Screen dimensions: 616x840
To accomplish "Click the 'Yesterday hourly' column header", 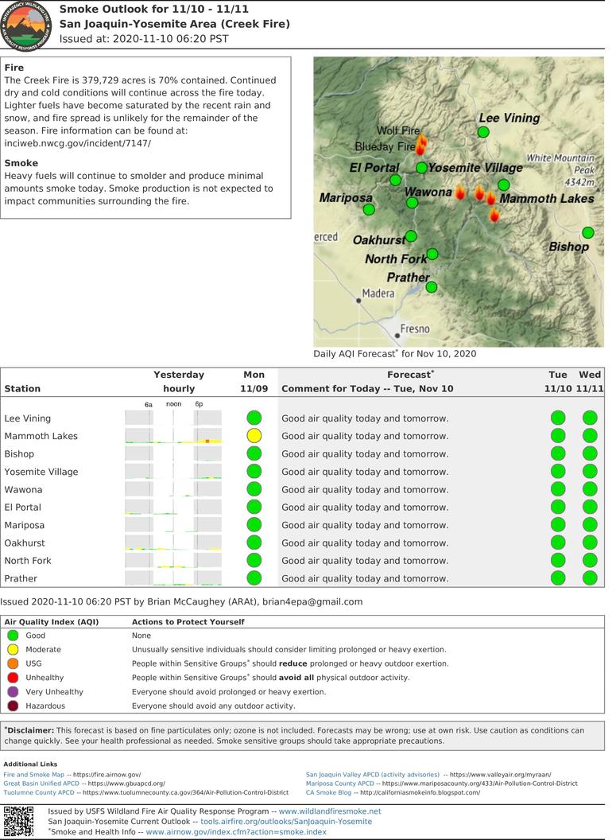I will 179,382.
